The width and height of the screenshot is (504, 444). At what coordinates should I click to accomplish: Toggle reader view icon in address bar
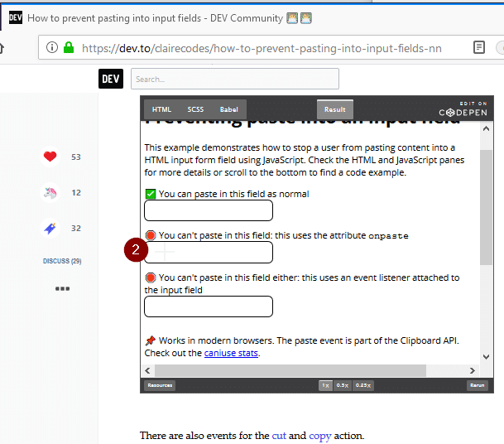coord(479,47)
